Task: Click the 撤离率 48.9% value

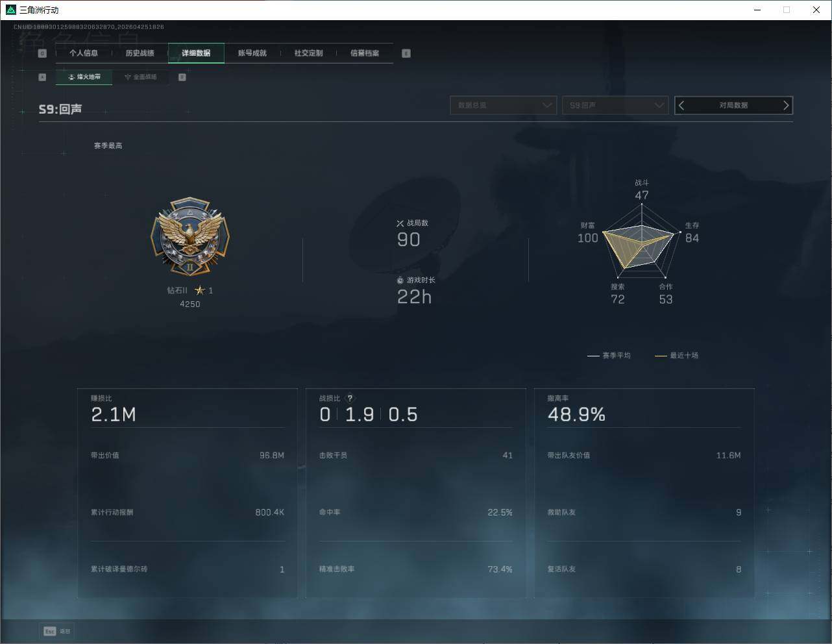Action: 576,415
